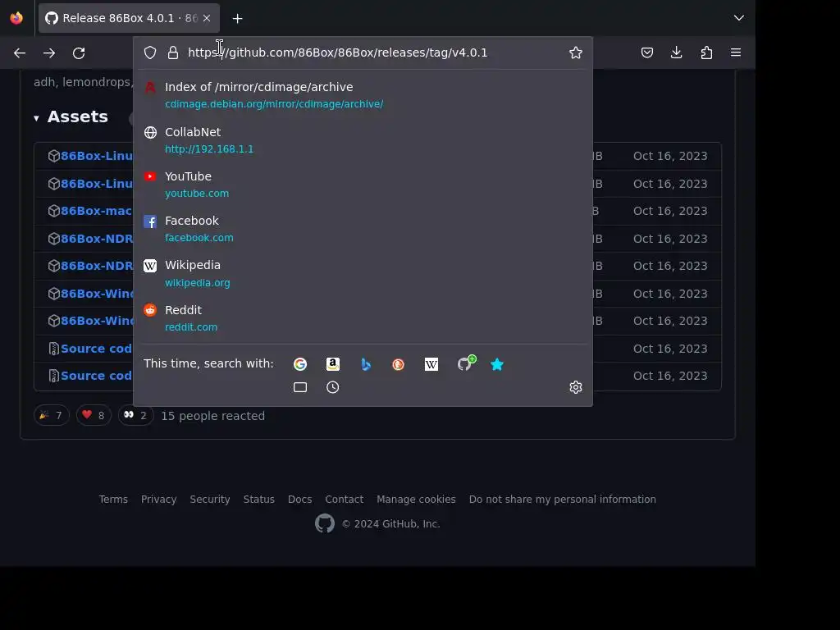
Task: Click Manage cookies in the footer
Action: [416, 500]
